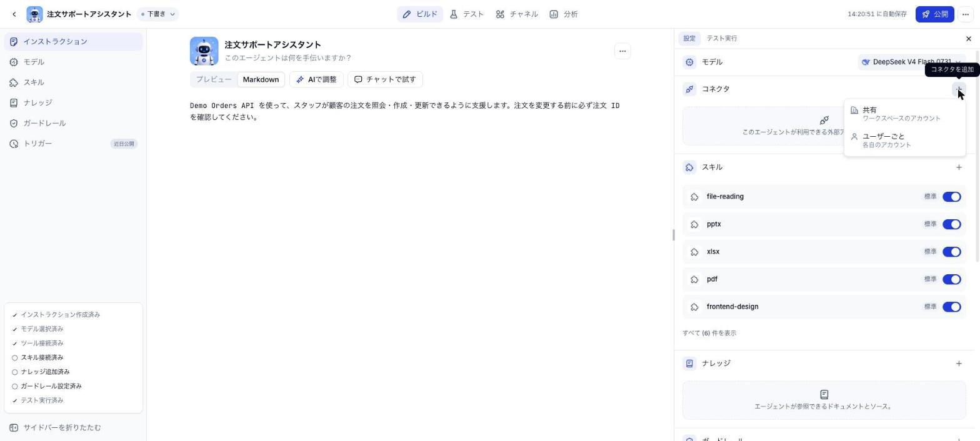The height and width of the screenshot is (441, 980).
Task: Click the 公開 publish button
Action: point(934,14)
